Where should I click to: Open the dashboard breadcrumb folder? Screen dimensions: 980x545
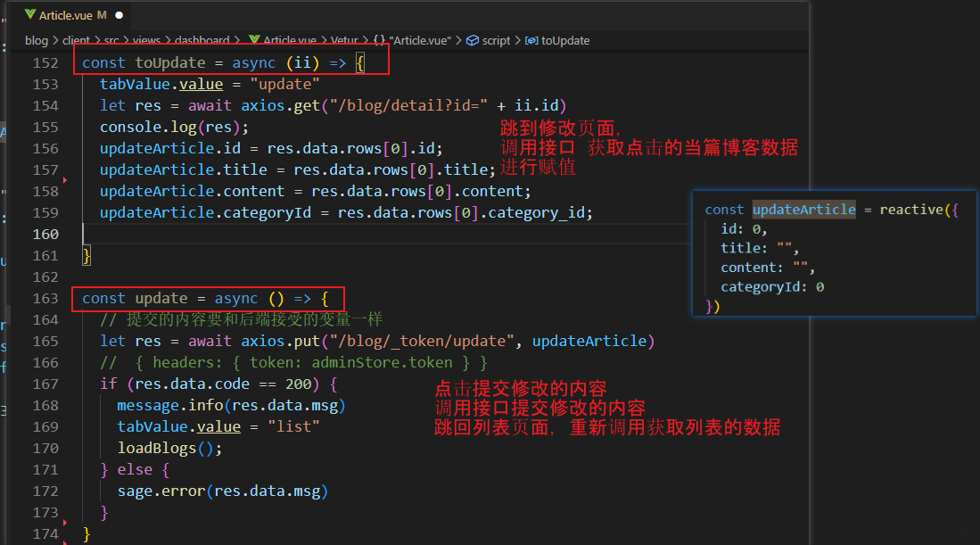point(202,40)
